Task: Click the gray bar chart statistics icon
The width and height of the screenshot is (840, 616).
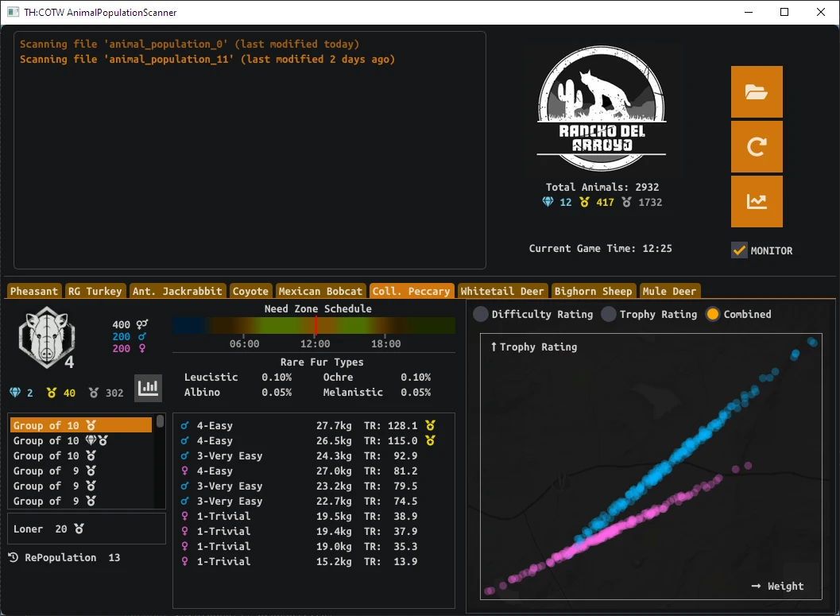Action: point(148,388)
